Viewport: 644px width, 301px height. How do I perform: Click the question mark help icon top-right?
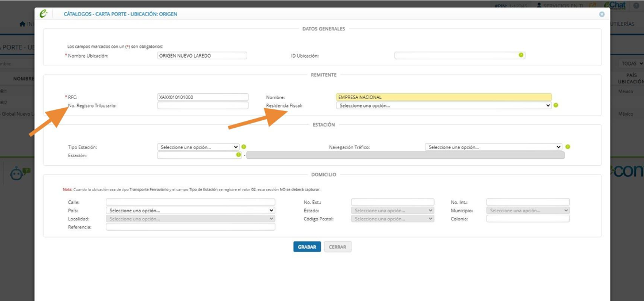[636, 6]
